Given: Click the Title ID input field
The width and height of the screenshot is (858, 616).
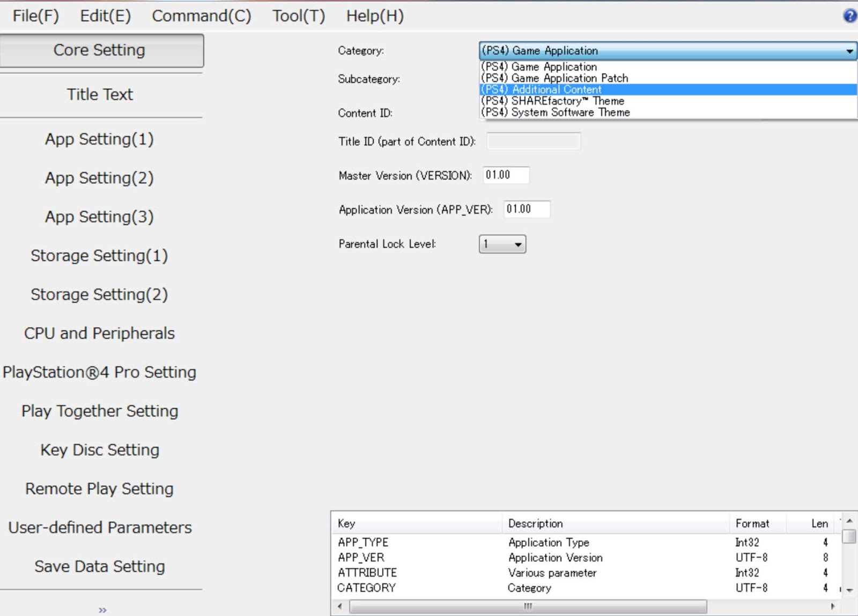Looking at the screenshot, I should click(534, 141).
